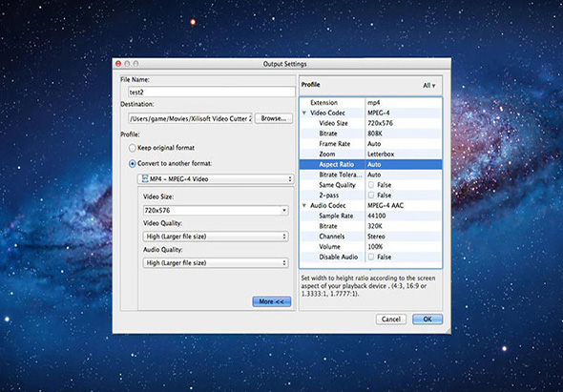Click the File Name input field
The image size is (563, 392).
(x=212, y=92)
